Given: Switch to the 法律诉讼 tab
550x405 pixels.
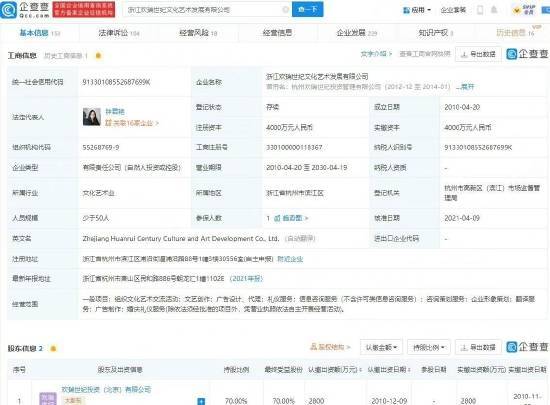Looking at the screenshot, I should pyautogui.click(x=119, y=33).
